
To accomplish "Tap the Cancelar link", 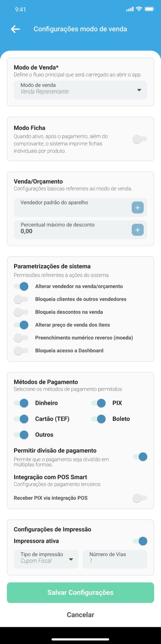I will 80,614.
